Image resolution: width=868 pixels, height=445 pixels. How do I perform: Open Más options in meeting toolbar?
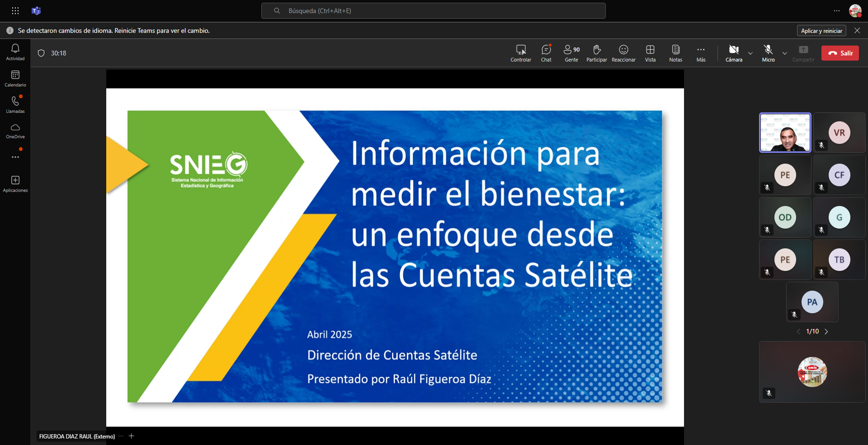(701, 53)
